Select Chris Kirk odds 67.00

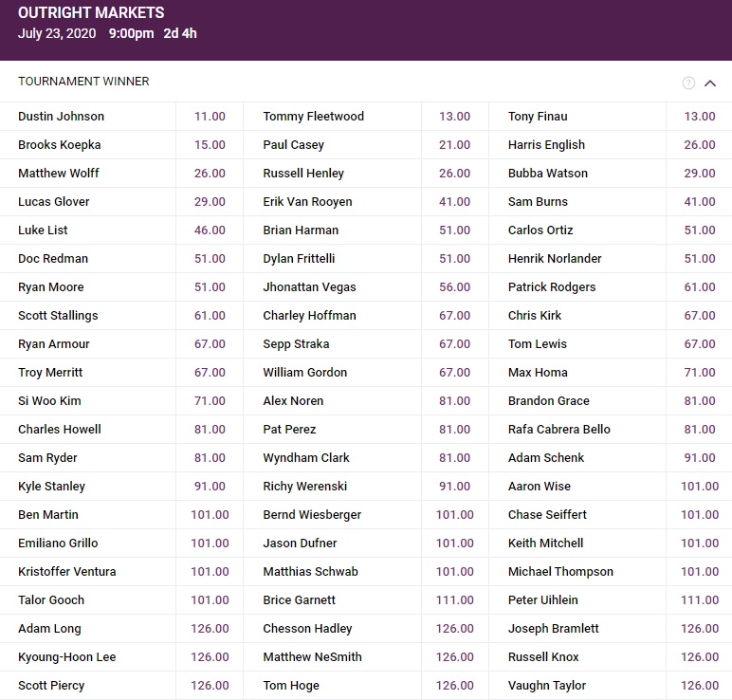pos(700,316)
